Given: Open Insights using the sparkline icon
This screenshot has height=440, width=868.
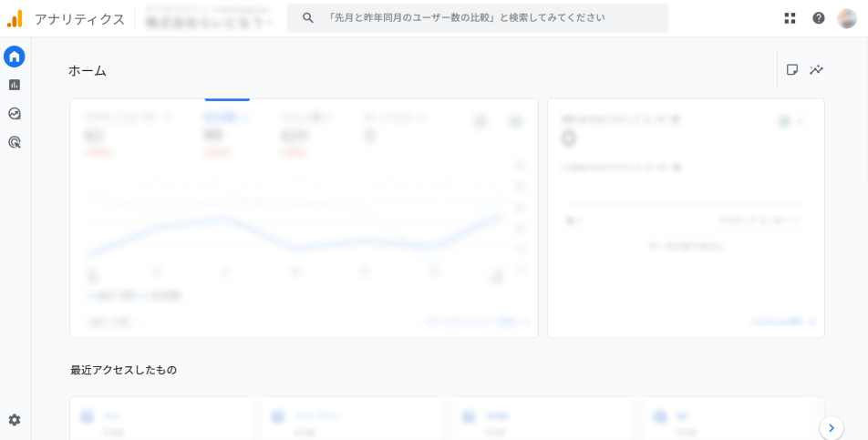Looking at the screenshot, I should pyautogui.click(x=816, y=69).
